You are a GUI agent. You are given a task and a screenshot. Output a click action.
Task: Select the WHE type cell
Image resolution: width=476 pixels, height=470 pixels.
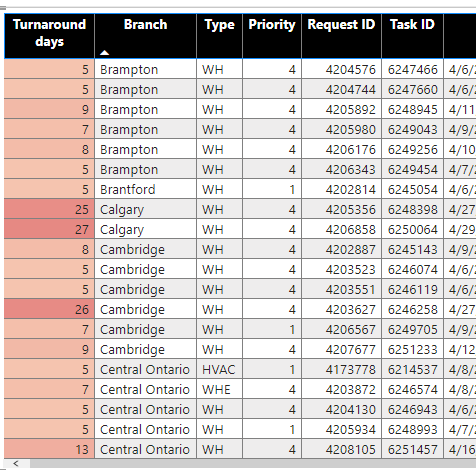pos(220,389)
